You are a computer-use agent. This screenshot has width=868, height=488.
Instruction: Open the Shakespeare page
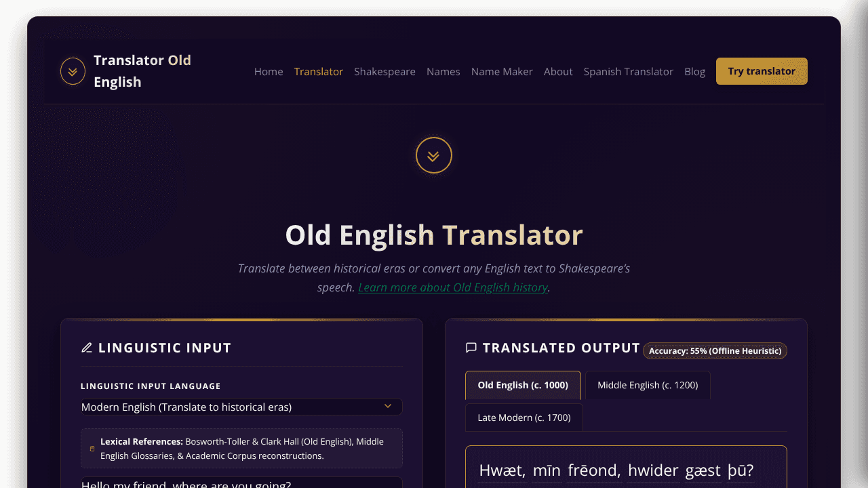(x=384, y=71)
